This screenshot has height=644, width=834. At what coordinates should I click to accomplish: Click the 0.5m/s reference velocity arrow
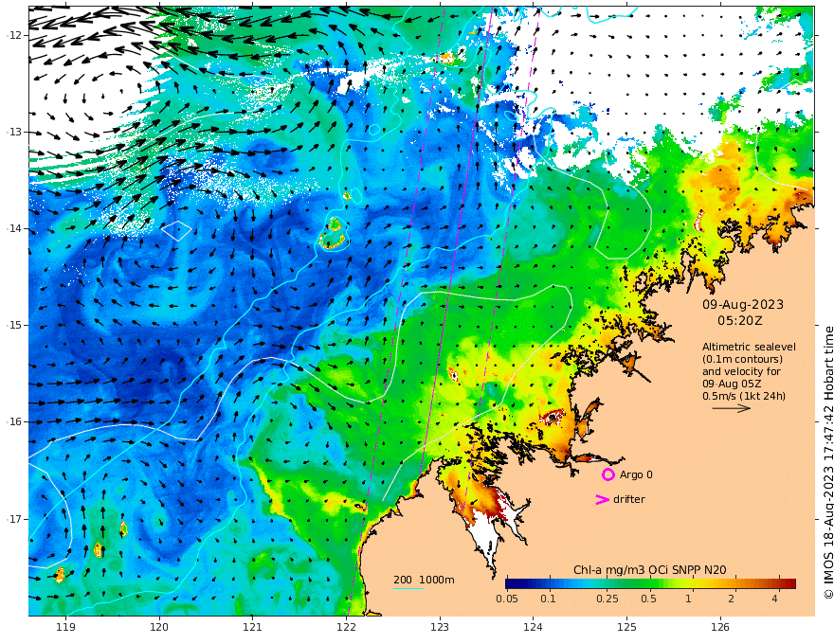[732, 408]
